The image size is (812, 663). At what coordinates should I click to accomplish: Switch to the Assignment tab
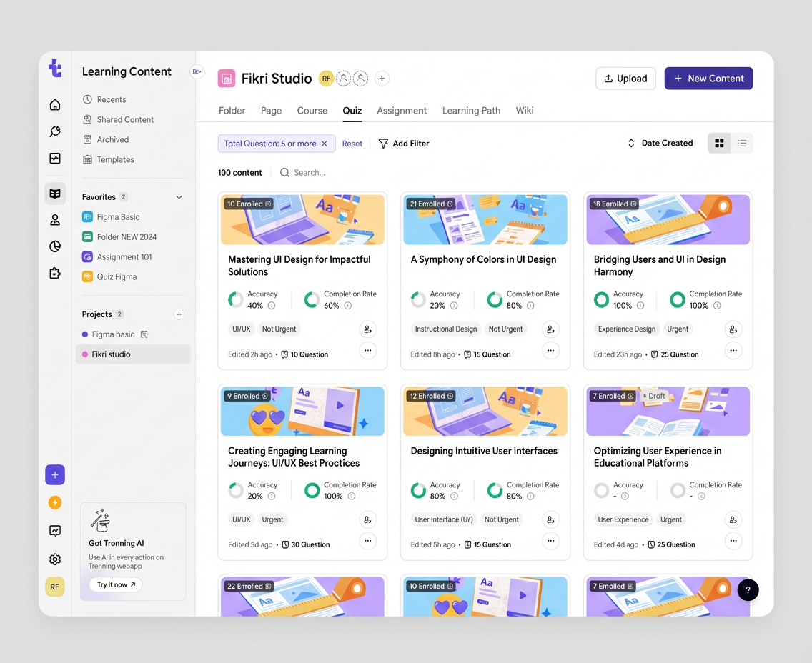point(402,111)
